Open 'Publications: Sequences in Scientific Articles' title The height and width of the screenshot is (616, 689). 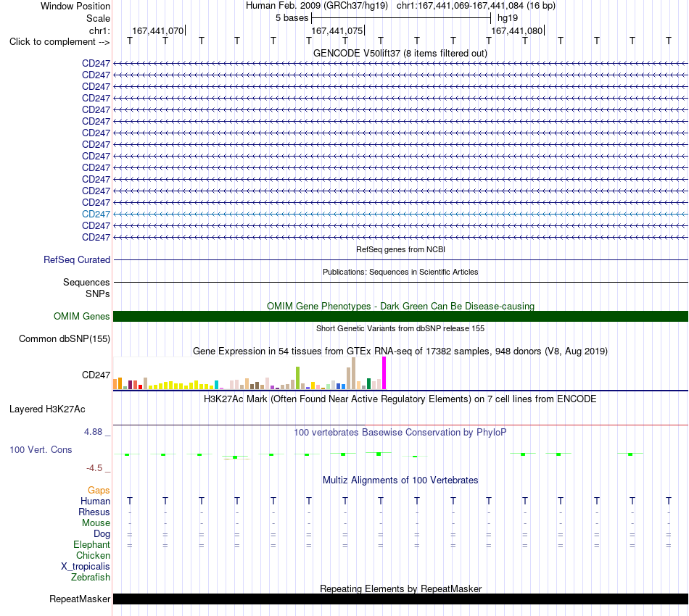400,272
